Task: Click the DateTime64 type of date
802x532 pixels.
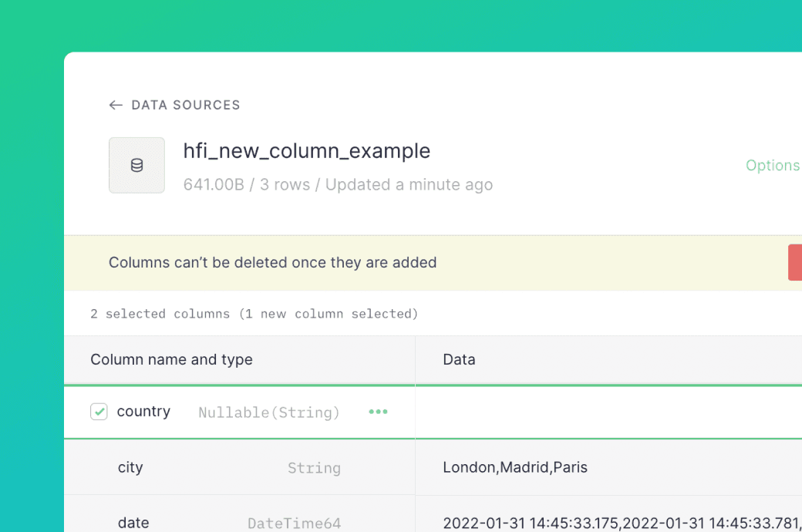Action: point(294,524)
